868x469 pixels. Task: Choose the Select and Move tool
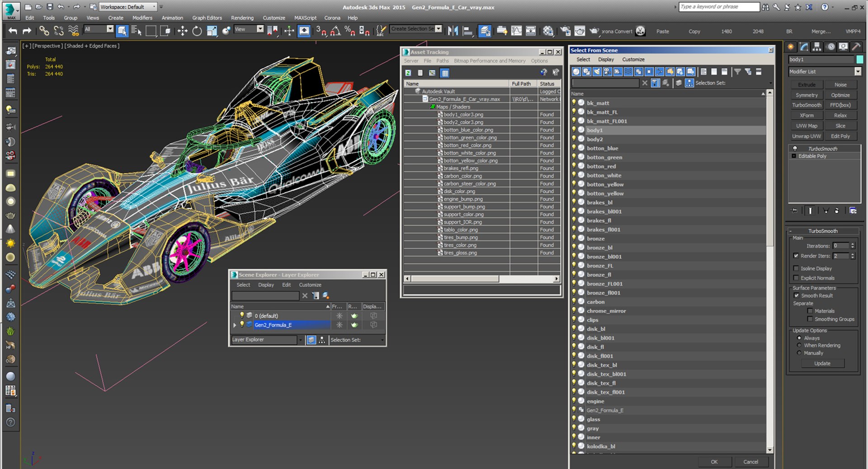click(x=182, y=31)
